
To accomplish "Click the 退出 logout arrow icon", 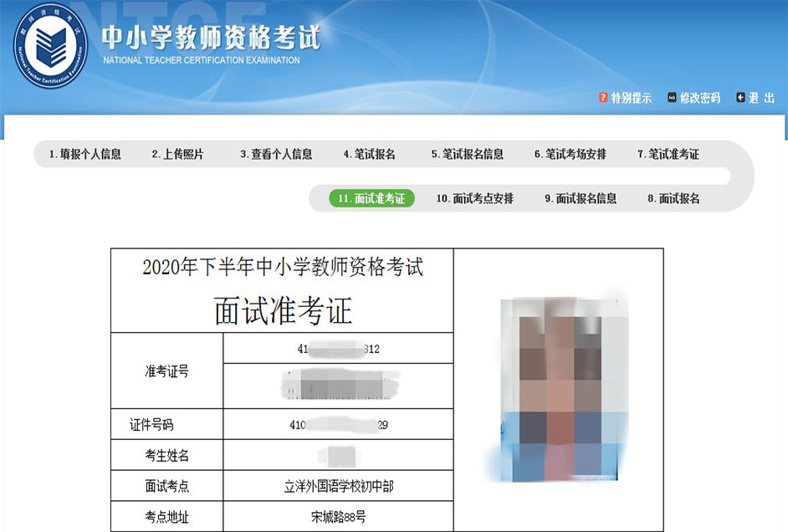I will [740, 98].
